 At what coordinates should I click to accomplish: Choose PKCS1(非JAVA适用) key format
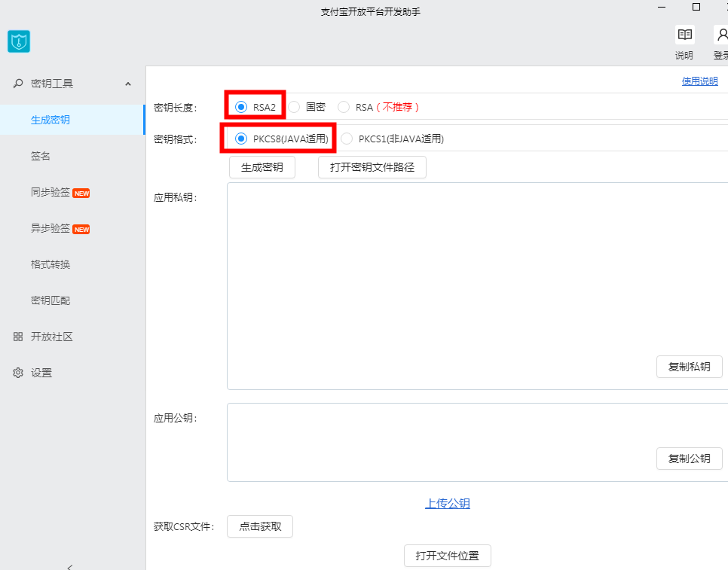393,139
